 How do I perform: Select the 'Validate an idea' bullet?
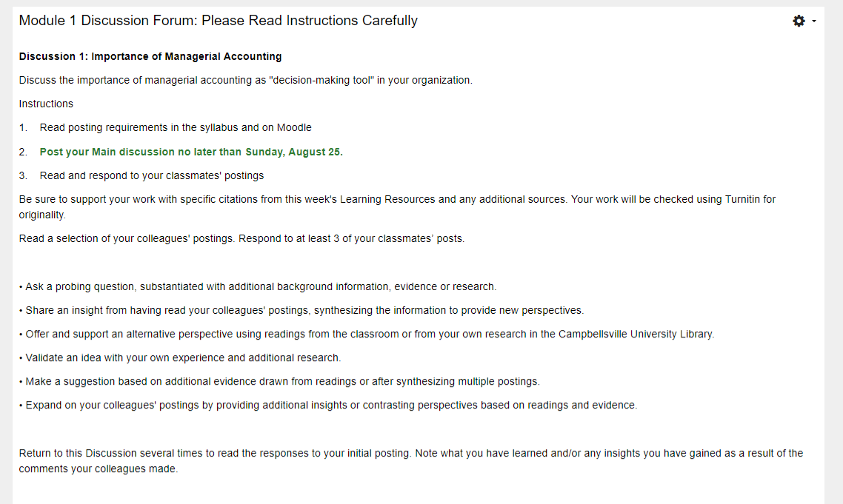click(x=180, y=358)
